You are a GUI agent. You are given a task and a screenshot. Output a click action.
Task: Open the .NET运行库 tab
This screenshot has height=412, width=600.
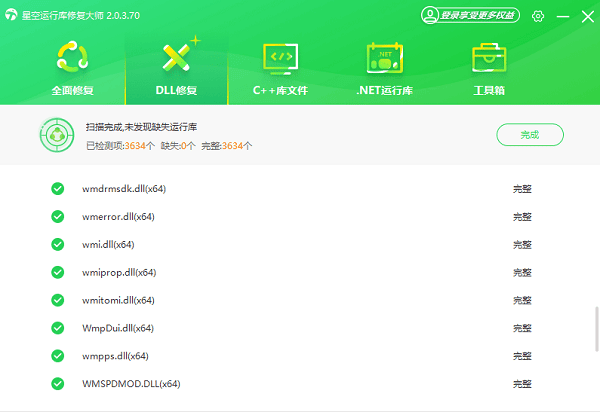point(385,69)
